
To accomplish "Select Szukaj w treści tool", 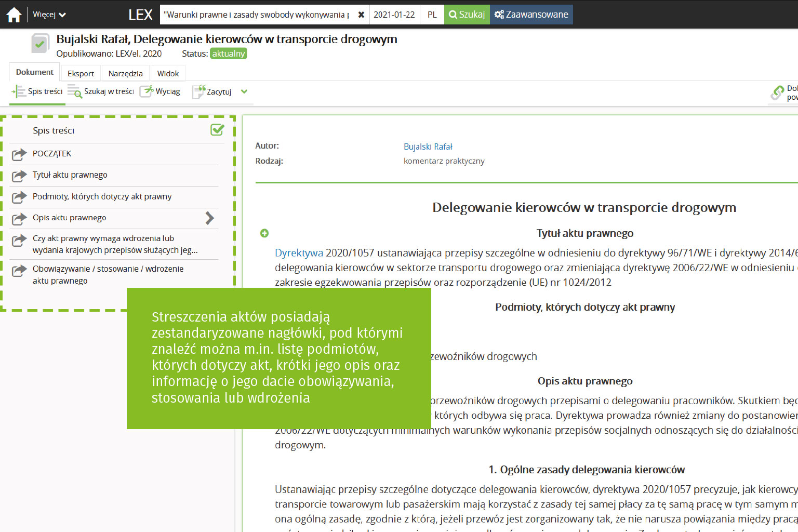I will pyautogui.click(x=101, y=91).
